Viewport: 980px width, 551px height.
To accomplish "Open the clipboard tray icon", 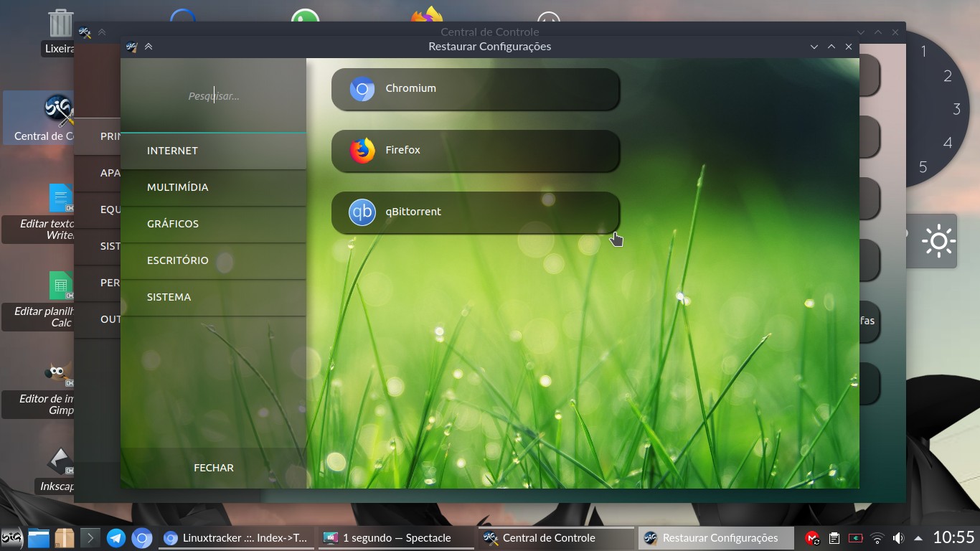I will pos(834,537).
